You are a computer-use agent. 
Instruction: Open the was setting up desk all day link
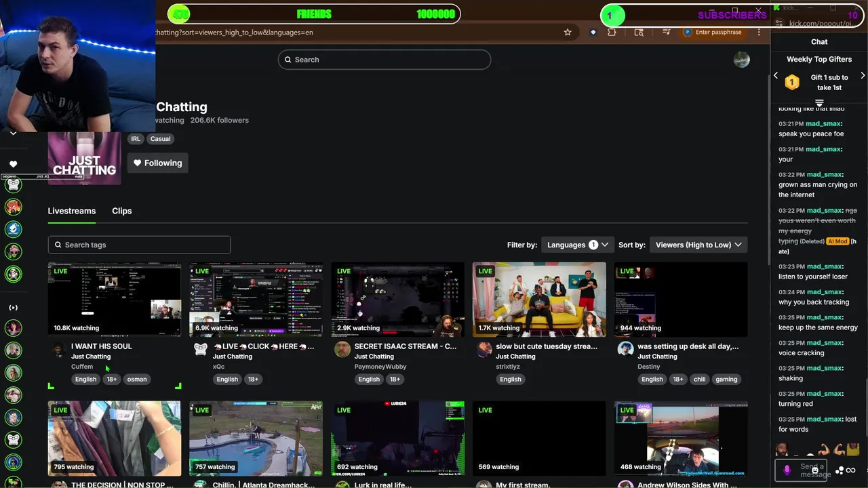click(x=688, y=346)
